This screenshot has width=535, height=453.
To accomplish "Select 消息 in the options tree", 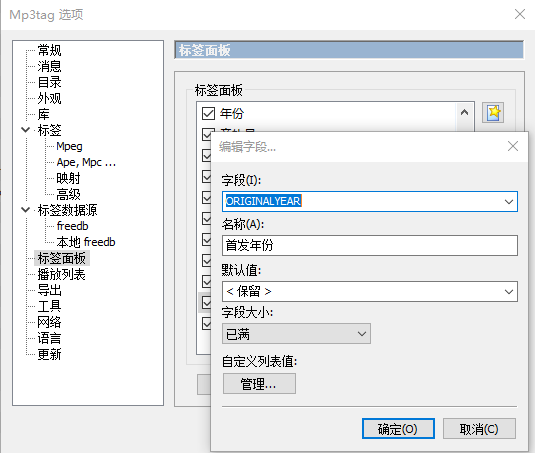I will [49, 66].
